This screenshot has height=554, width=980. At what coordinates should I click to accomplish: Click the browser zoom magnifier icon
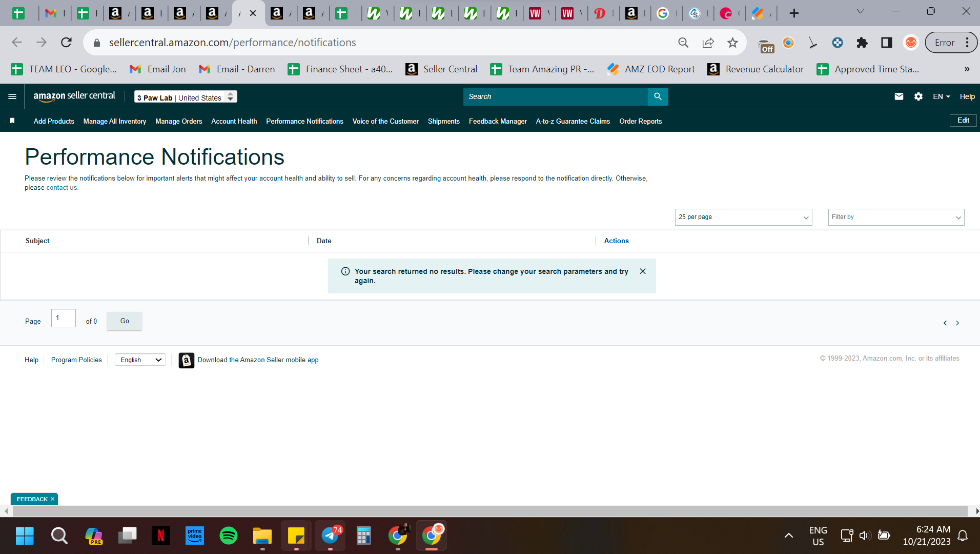[x=683, y=43]
